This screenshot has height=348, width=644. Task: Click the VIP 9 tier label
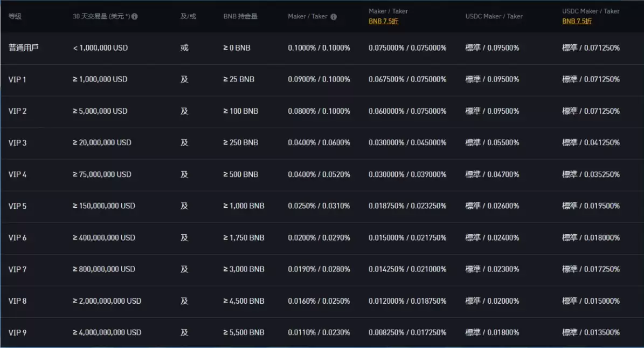17,332
